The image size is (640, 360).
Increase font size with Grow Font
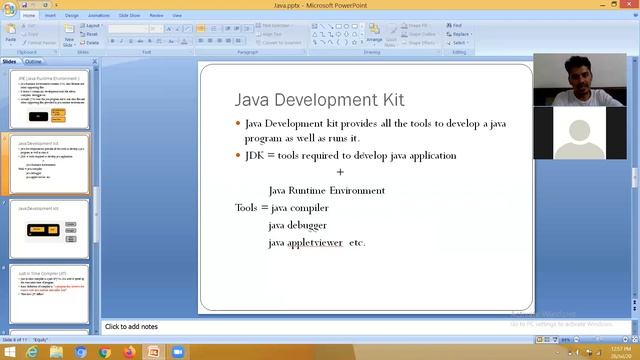(x=169, y=29)
